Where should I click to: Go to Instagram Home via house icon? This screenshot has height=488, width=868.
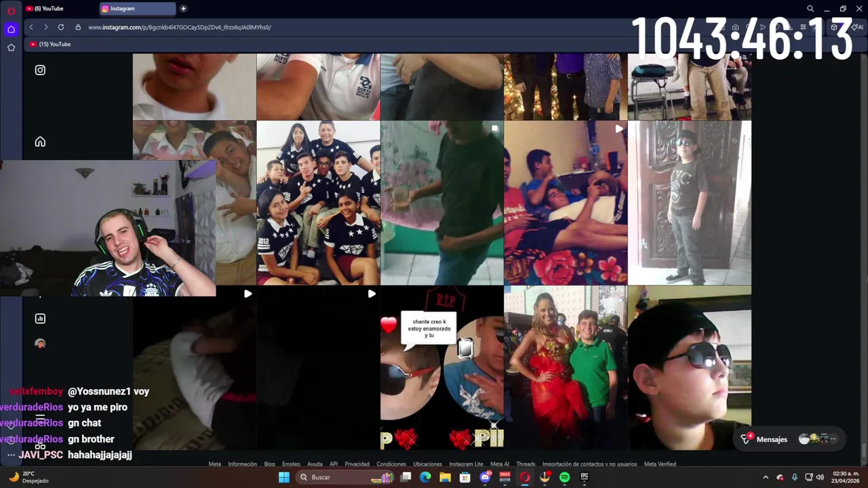[40, 142]
